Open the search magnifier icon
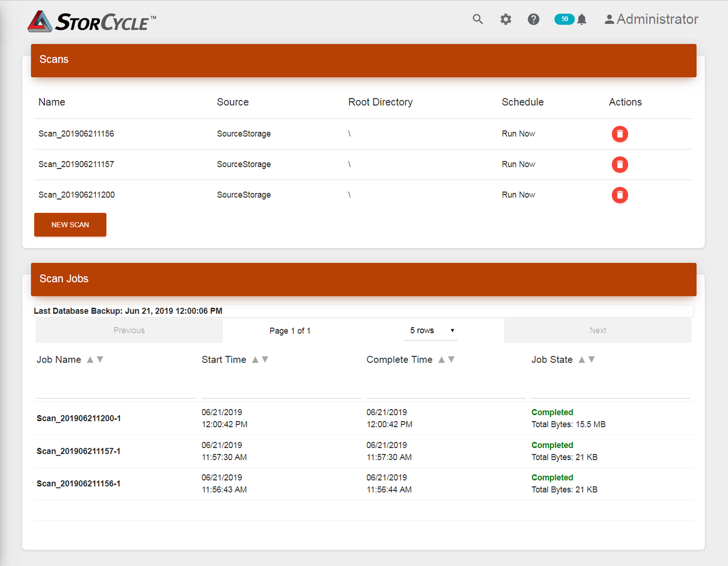Viewport: 728px width, 566px height. [x=478, y=19]
